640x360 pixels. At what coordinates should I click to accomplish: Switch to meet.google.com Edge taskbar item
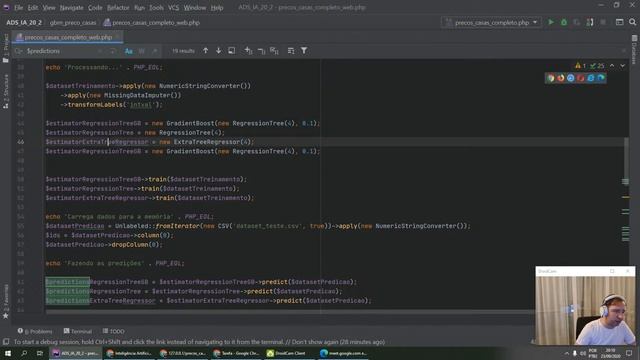(x=343, y=353)
